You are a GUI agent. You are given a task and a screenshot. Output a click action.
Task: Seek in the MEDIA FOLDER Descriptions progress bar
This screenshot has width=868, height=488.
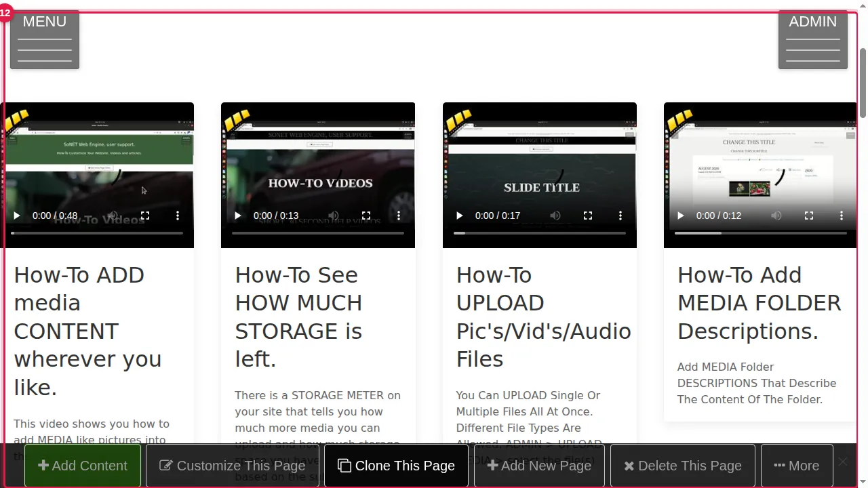point(761,233)
